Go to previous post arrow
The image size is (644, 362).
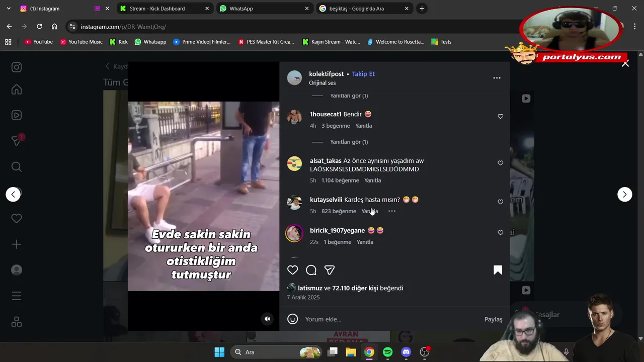pyautogui.click(x=13, y=194)
